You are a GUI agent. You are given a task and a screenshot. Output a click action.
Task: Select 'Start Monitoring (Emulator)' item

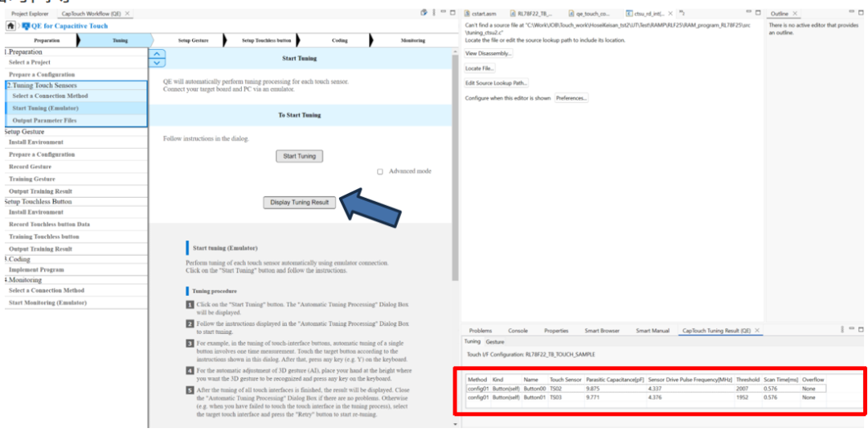click(76, 303)
